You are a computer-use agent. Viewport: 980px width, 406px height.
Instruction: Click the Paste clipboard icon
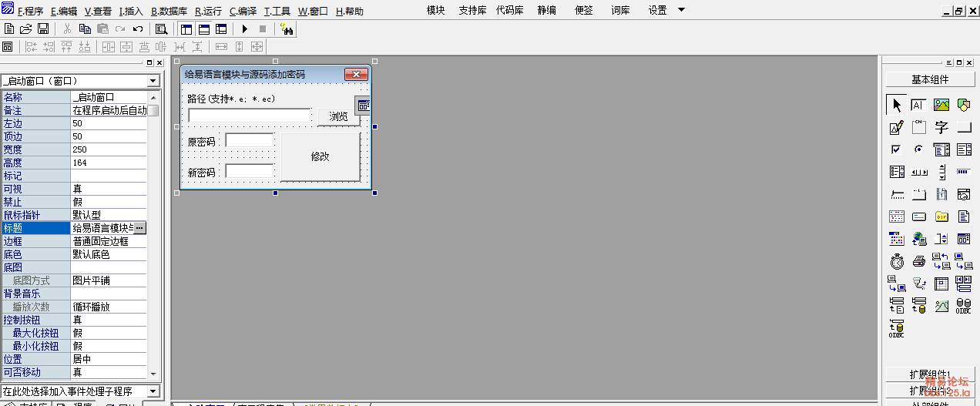point(102,29)
